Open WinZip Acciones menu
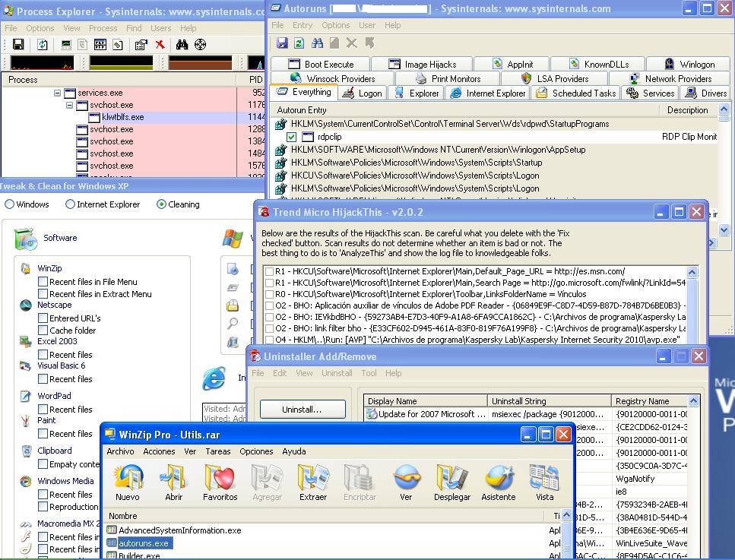 tap(159, 451)
